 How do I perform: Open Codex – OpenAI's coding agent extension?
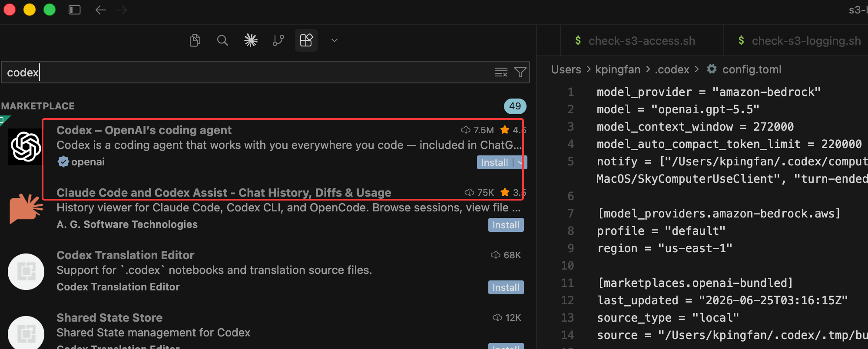point(144,130)
